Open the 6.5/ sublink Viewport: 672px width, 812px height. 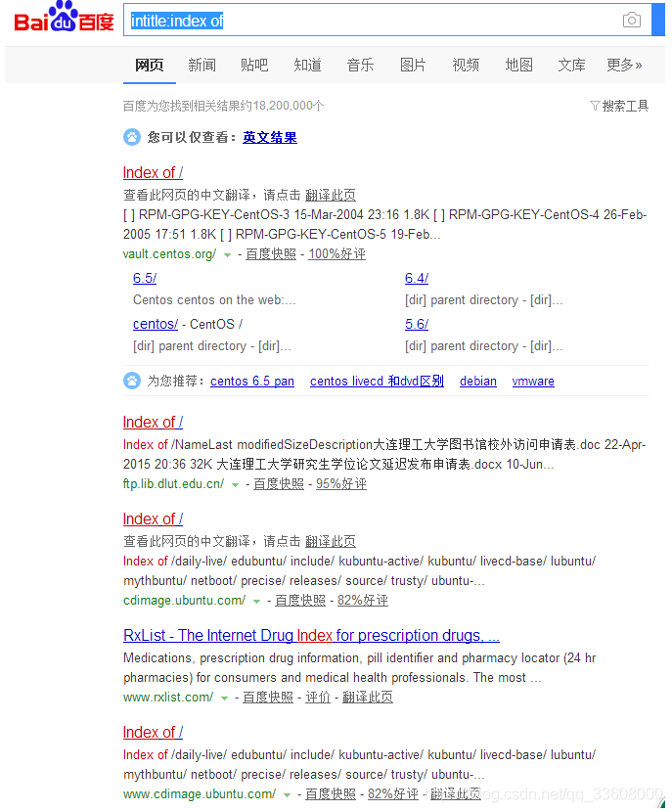(x=145, y=278)
